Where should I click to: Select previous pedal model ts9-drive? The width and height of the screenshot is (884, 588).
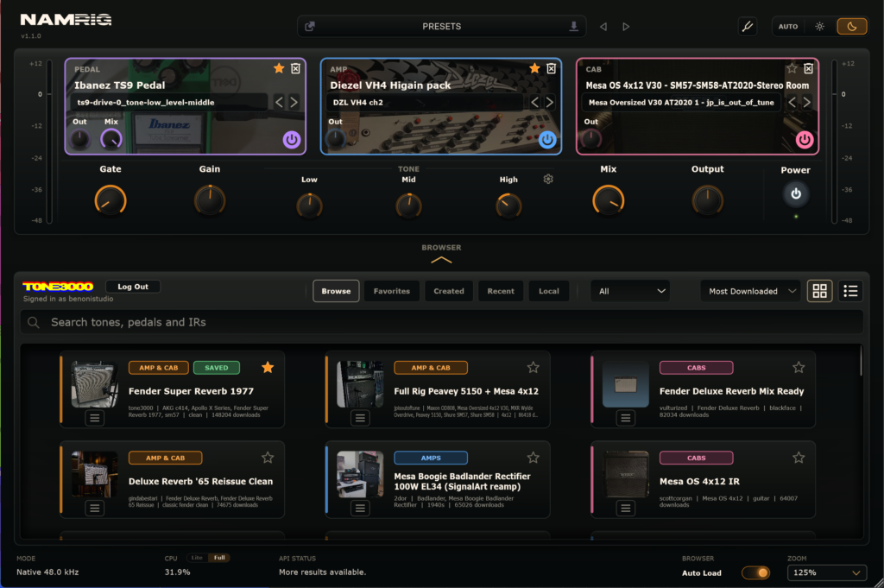[x=279, y=102]
